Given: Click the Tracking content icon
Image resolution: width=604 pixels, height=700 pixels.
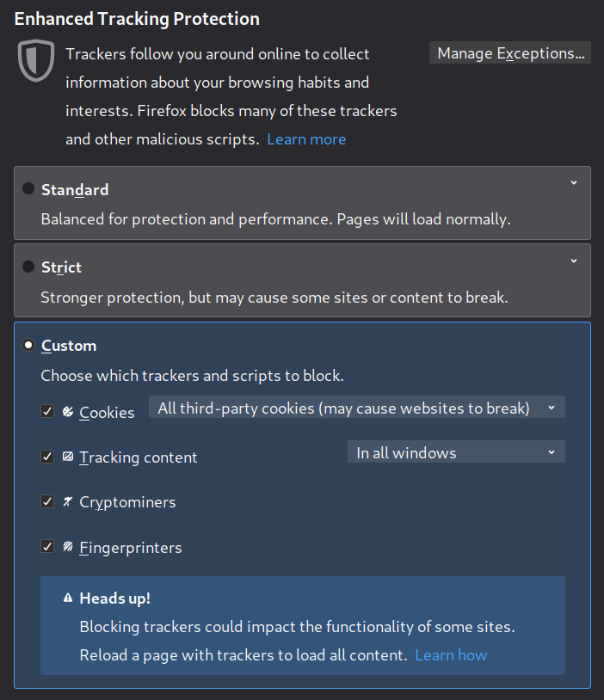Looking at the screenshot, I should click(68, 457).
